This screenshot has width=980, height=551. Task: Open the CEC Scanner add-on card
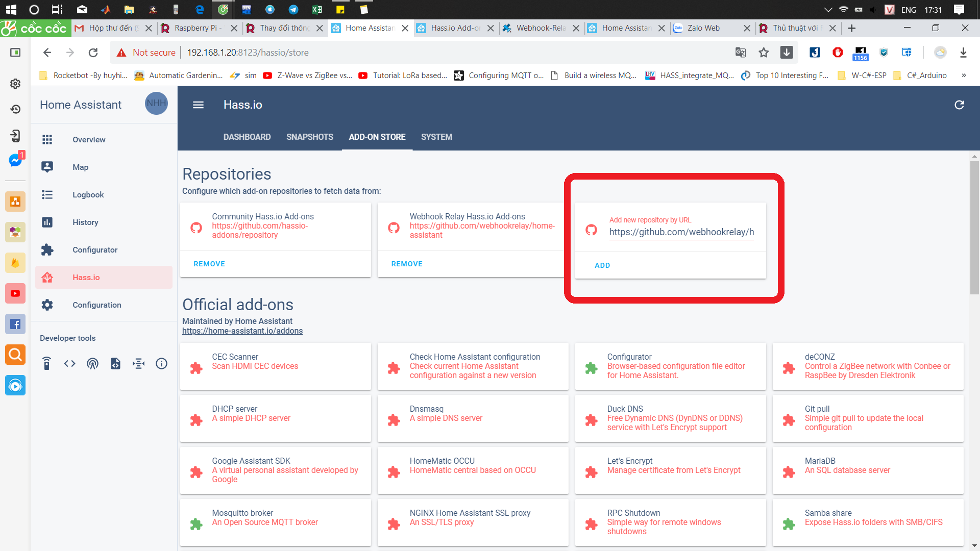click(276, 366)
